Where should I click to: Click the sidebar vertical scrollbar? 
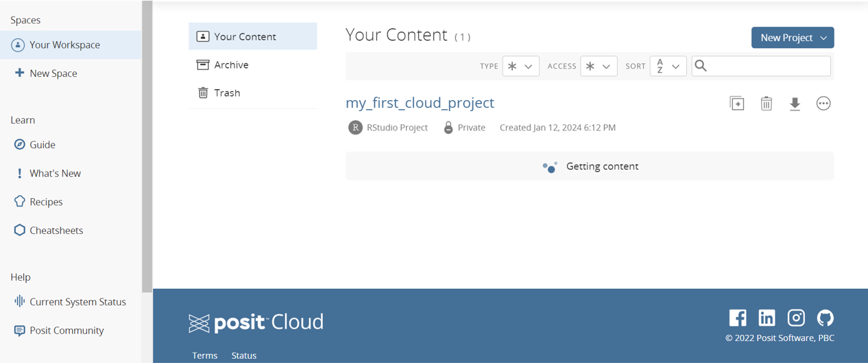(x=147, y=146)
